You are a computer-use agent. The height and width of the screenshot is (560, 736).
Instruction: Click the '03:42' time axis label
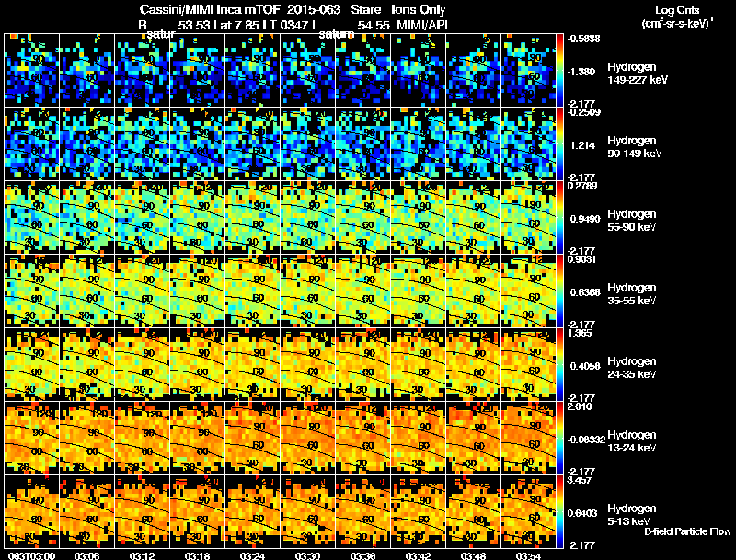pos(418,556)
